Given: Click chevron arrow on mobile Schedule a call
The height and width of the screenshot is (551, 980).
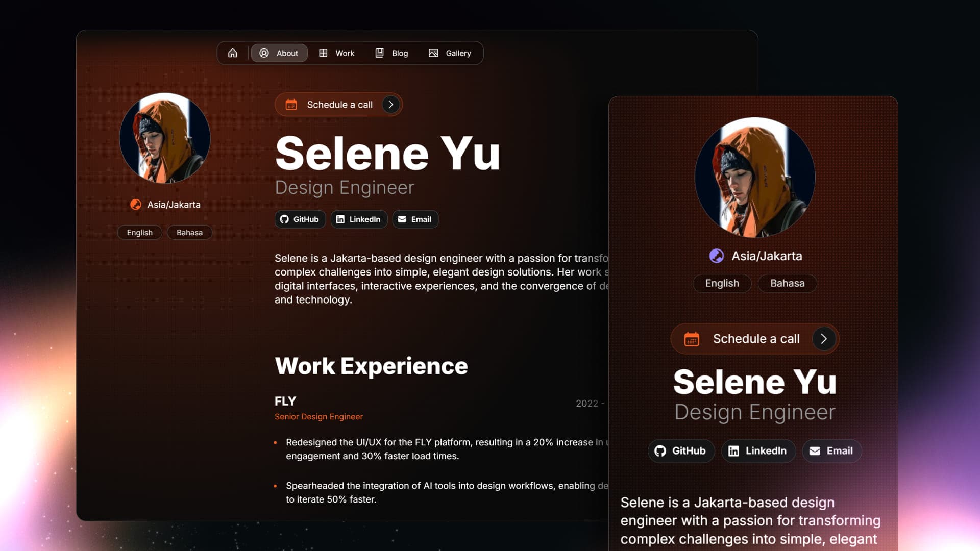Looking at the screenshot, I should (x=823, y=339).
